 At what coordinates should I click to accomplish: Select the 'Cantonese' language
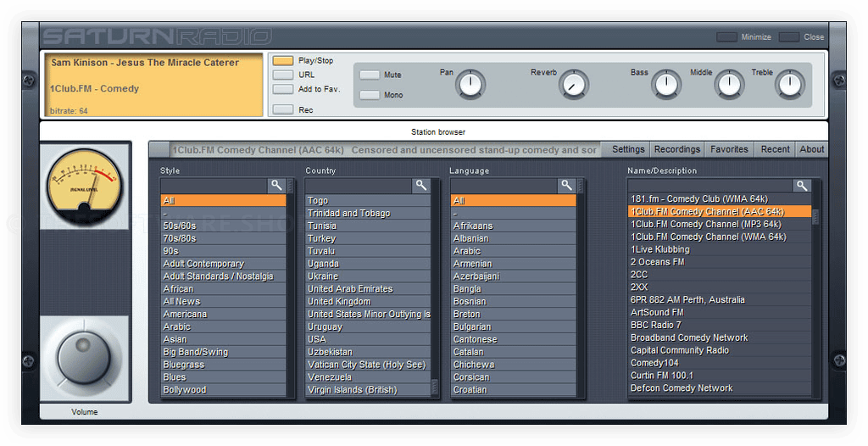[x=514, y=339]
